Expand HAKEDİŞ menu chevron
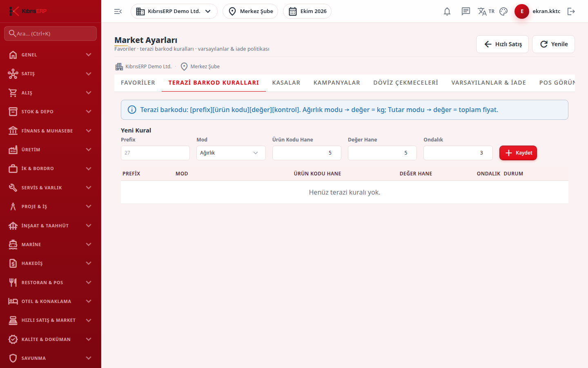588x368 pixels. pyautogui.click(x=89, y=263)
